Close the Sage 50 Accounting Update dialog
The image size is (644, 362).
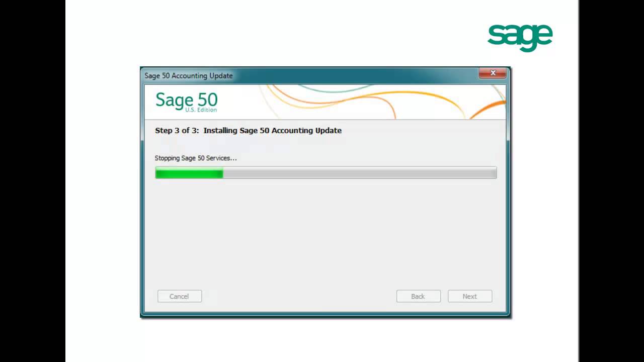pos(493,73)
